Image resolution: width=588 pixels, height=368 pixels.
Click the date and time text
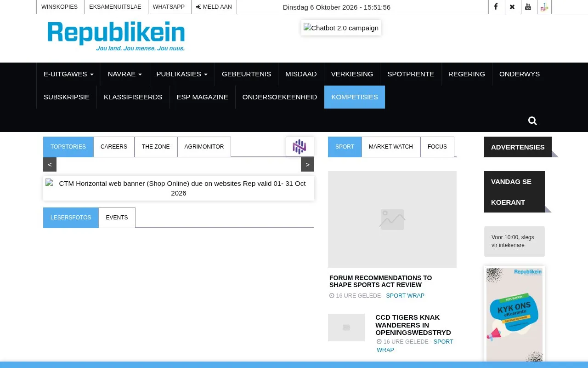[x=337, y=7]
